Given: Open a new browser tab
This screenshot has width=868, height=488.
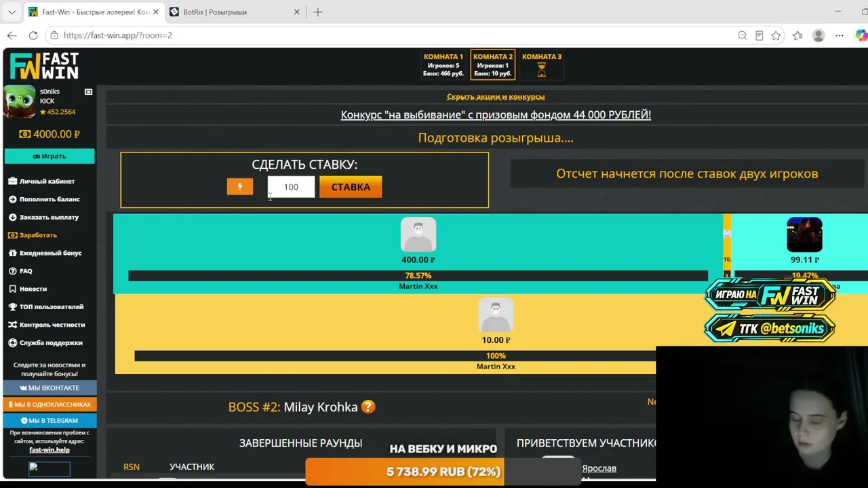Looking at the screenshot, I should 318,12.
